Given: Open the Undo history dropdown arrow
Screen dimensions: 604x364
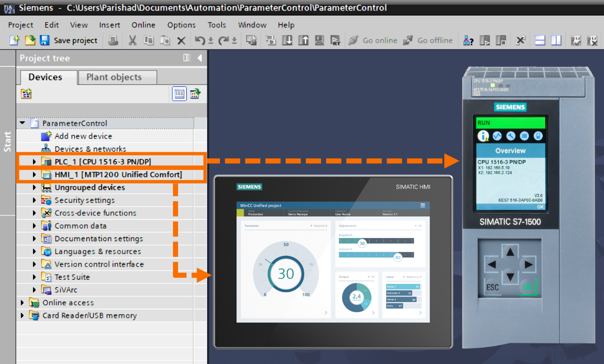Looking at the screenshot, I should pos(210,41).
